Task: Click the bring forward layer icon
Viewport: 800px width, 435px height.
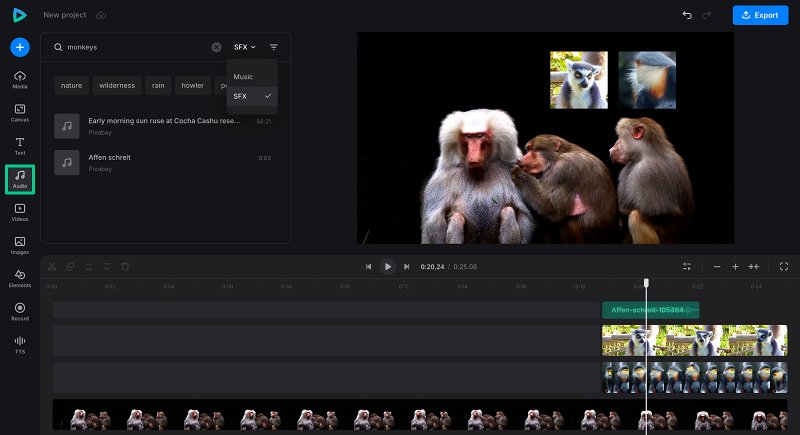Action: [x=88, y=267]
